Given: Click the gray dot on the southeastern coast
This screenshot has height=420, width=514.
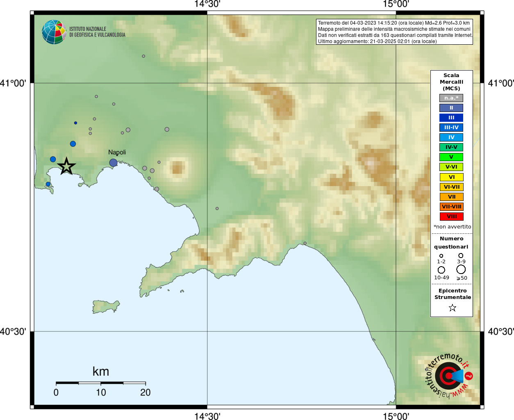Looking at the screenshot, I should [x=305, y=243].
